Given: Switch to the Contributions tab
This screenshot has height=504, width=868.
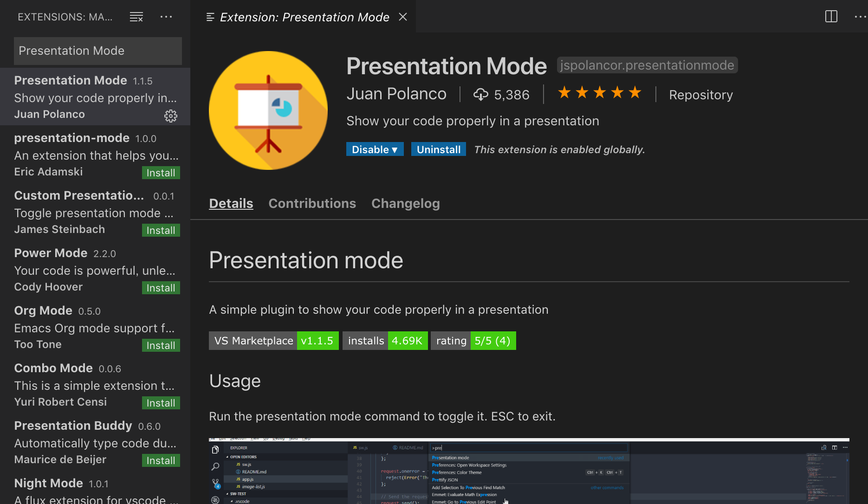Looking at the screenshot, I should coord(312,203).
